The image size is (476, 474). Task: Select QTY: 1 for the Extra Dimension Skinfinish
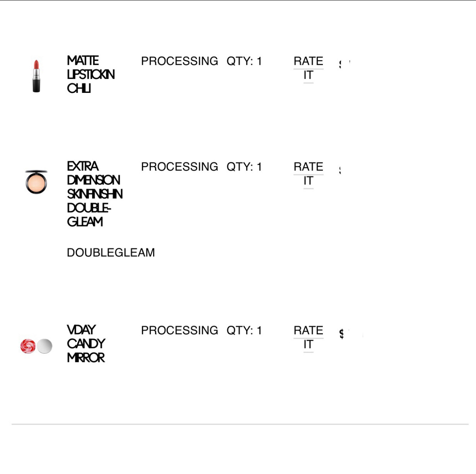click(x=244, y=167)
